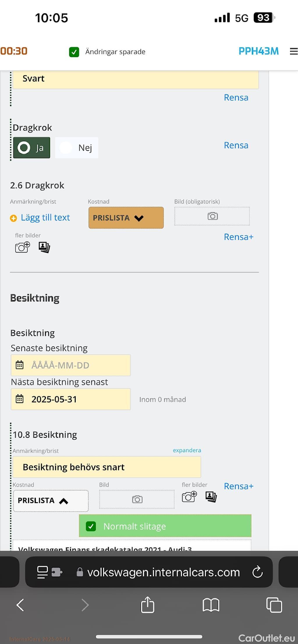Click Rensa+ in 2.6 Dragkrok section
The width and height of the screenshot is (298, 644).
pyautogui.click(x=239, y=237)
